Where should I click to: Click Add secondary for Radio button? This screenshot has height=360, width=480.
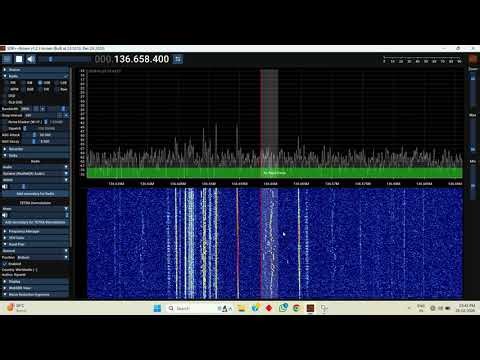tap(35, 194)
